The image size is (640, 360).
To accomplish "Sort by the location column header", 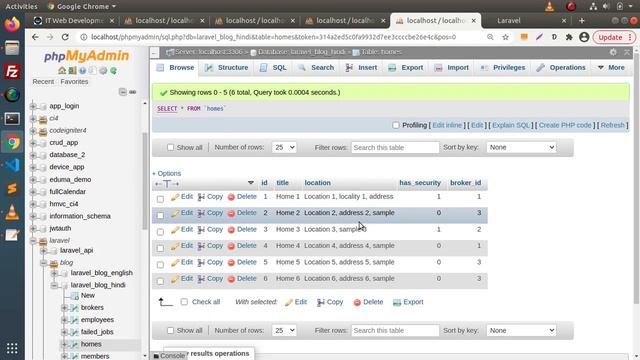I will pyautogui.click(x=318, y=183).
